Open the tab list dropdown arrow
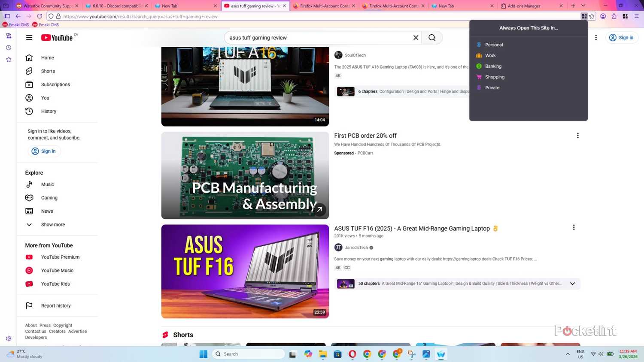Image resolution: width=644 pixels, height=362 pixels. pyautogui.click(x=583, y=6)
